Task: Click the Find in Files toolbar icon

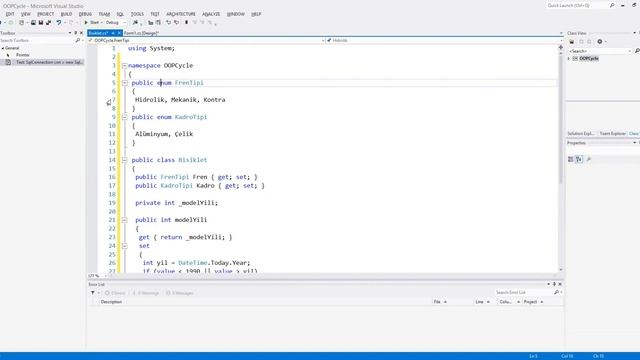Action: [x=136, y=22]
